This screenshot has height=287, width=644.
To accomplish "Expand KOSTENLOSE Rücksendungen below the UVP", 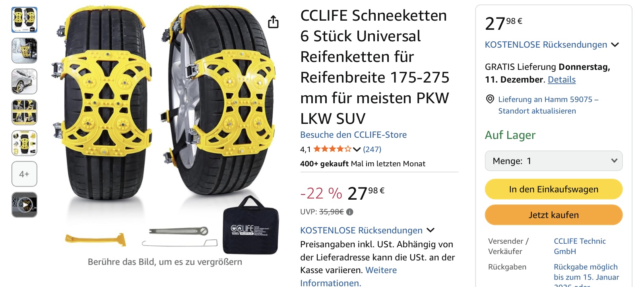I will (431, 230).
